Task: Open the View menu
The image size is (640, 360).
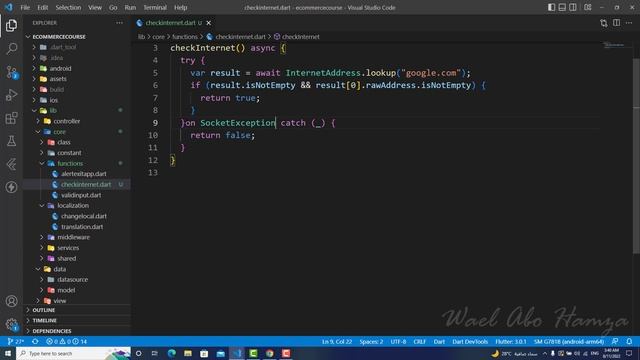Action: (95, 7)
